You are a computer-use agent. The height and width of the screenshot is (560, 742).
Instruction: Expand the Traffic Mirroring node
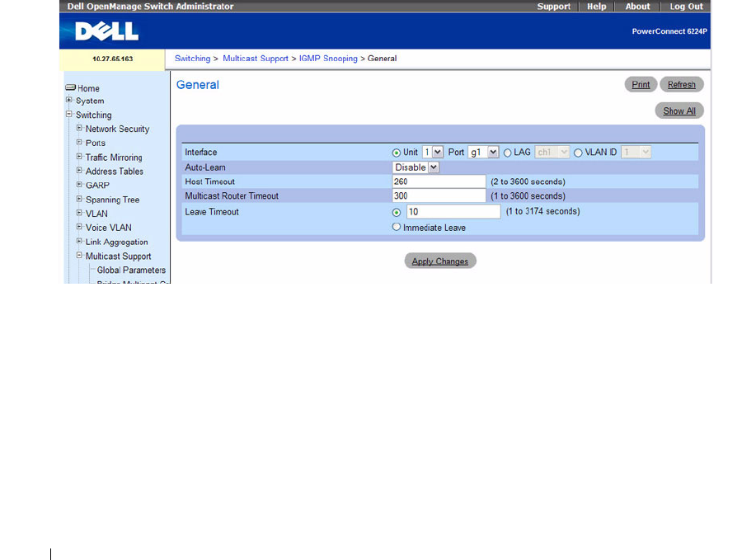[79, 156]
